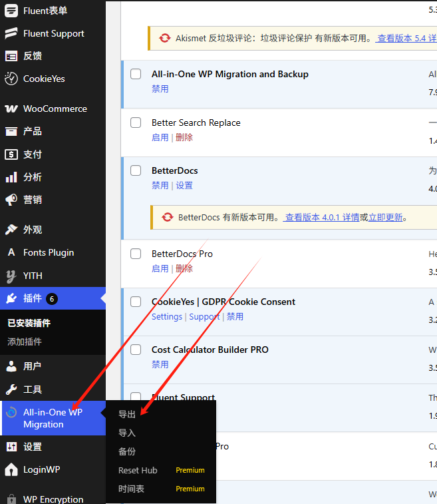The image size is (437, 504).
Task: Choose 导入 in the migration flyout
Action: click(127, 433)
